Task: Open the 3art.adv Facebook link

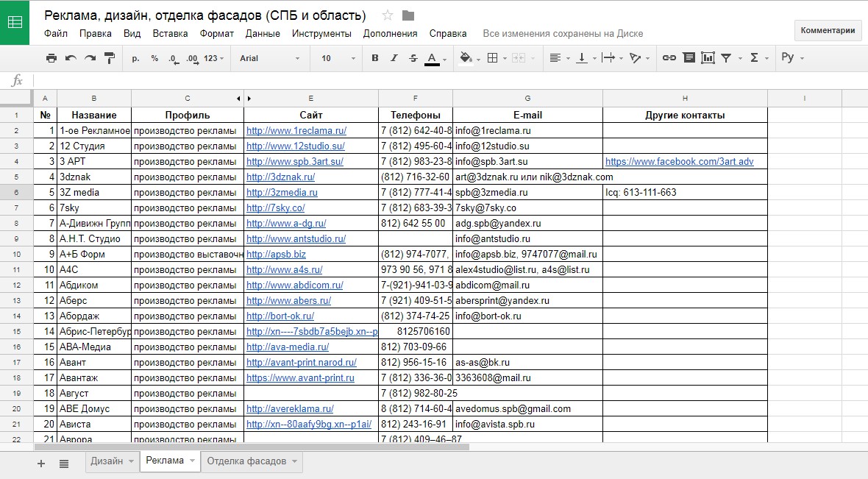Action: click(679, 162)
